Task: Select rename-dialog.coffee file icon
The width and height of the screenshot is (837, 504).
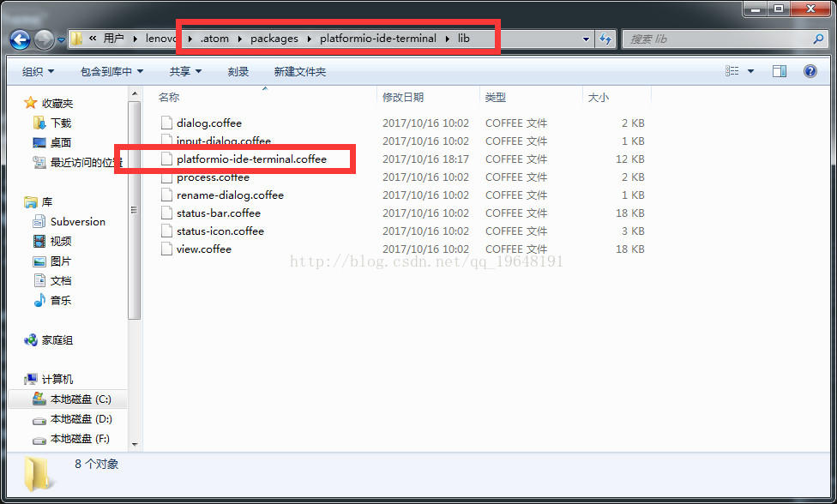Action: tap(166, 195)
